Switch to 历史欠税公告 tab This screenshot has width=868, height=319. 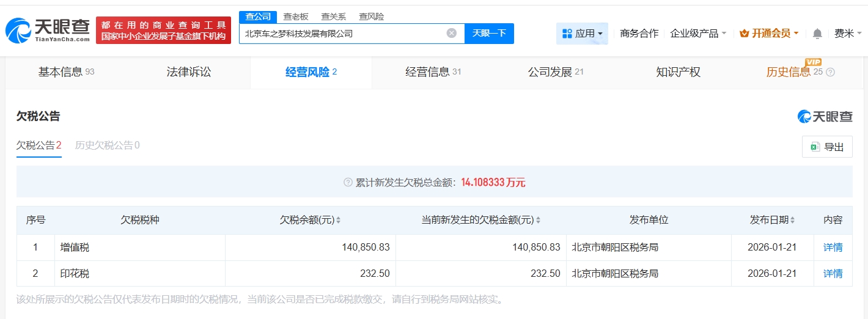107,145
